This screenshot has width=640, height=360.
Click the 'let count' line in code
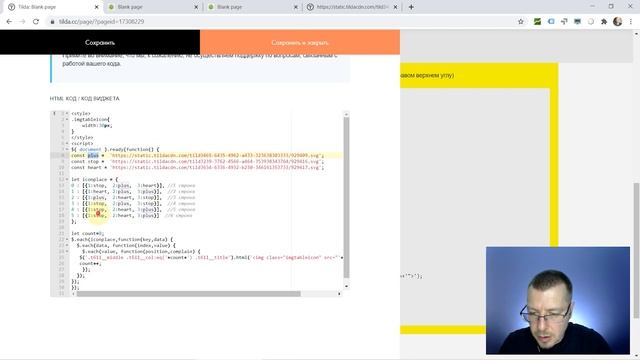coord(88,233)
